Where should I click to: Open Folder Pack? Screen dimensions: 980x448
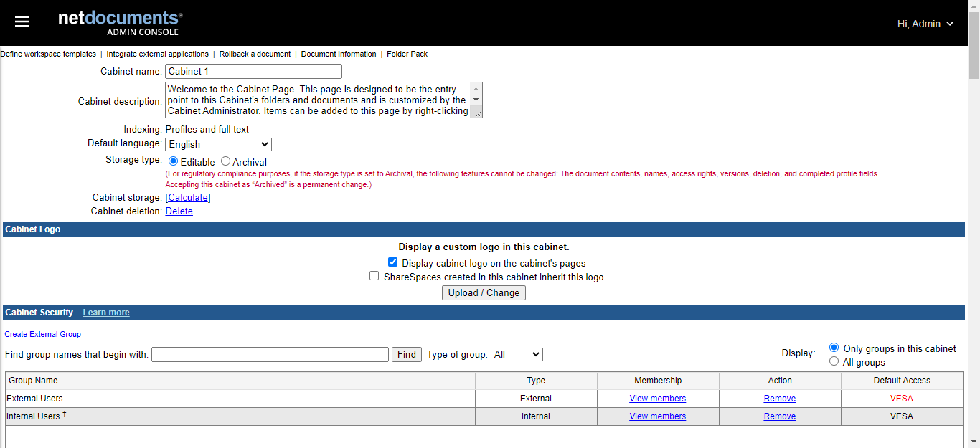[x=407, y=54]
